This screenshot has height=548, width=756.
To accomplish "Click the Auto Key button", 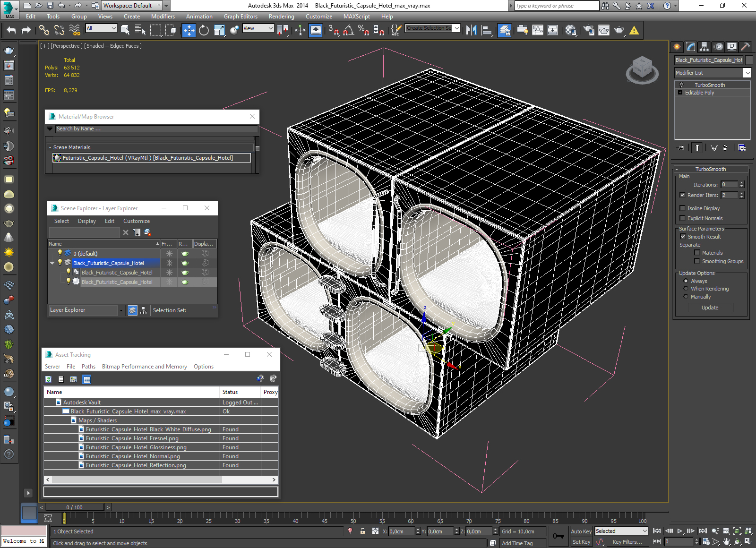I will [x=581, y=531].
